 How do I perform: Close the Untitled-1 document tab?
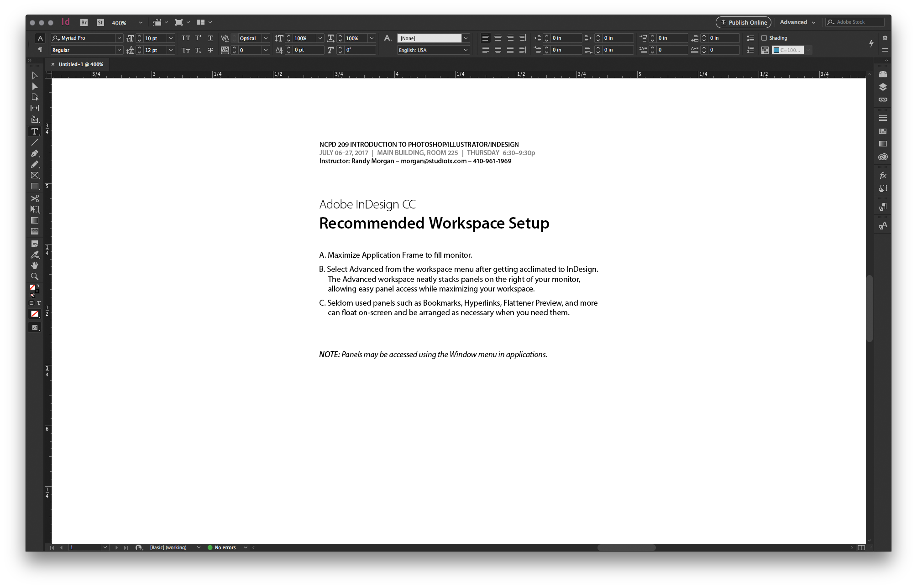(x=53, y=64)
